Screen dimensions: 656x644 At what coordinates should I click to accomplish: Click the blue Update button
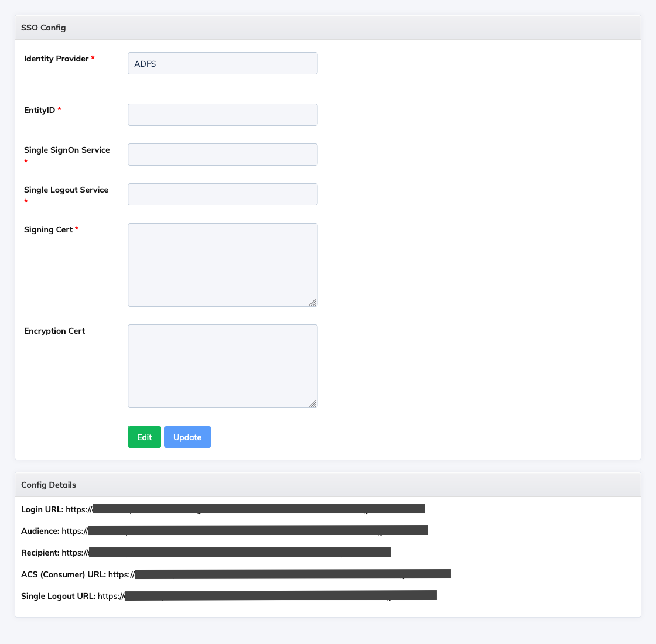pos(187,437)
